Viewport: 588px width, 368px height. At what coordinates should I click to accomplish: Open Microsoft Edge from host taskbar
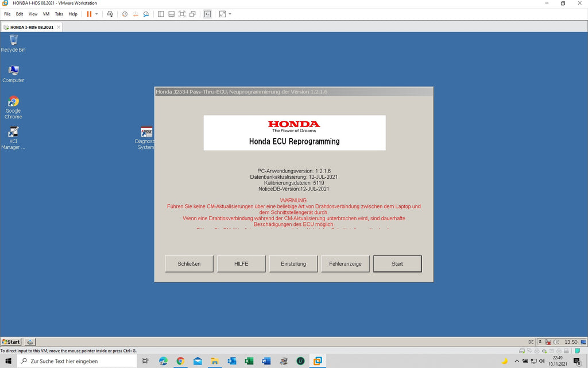[163, 361]
